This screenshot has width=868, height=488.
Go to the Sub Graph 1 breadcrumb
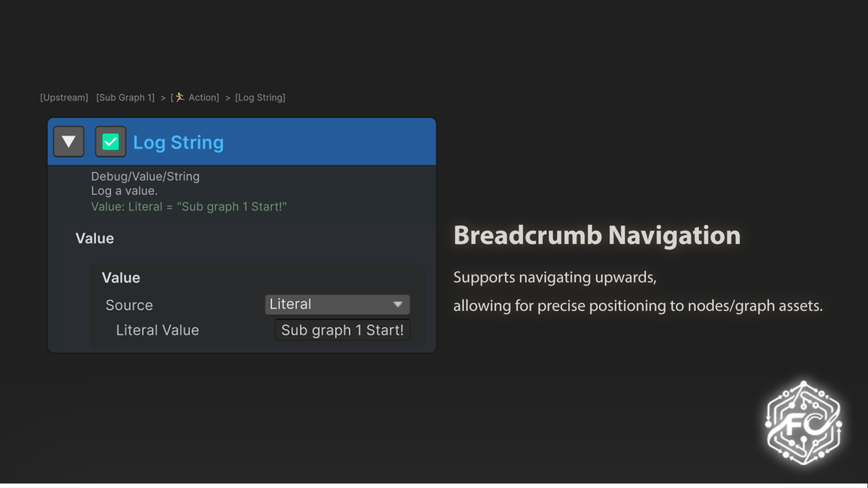[x=125, y=98]
